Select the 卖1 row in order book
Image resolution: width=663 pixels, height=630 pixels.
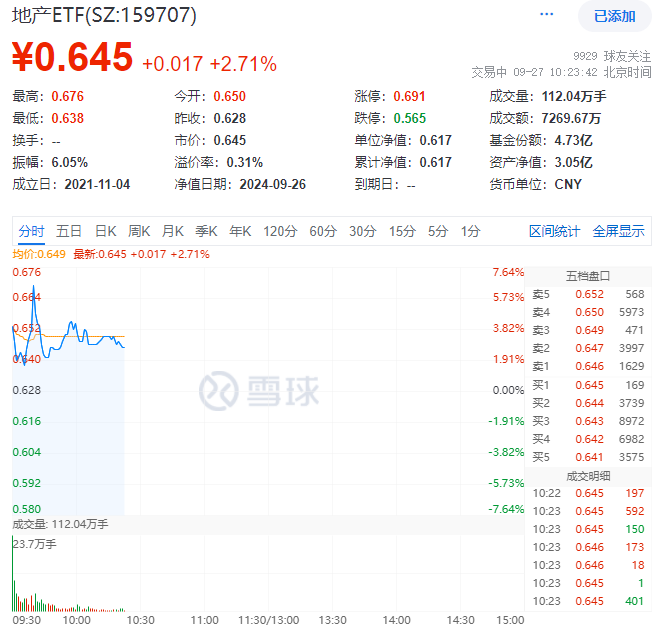tap(590, 366)
